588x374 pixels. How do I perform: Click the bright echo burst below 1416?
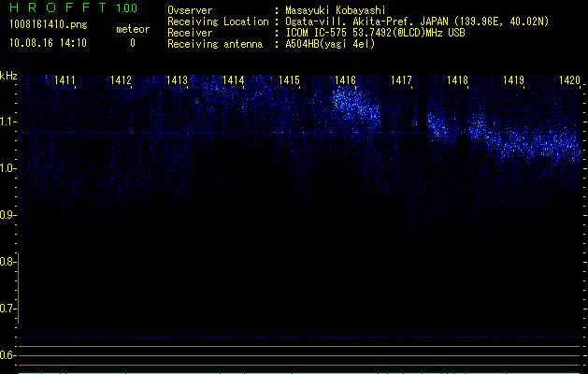tap(356, 107)
